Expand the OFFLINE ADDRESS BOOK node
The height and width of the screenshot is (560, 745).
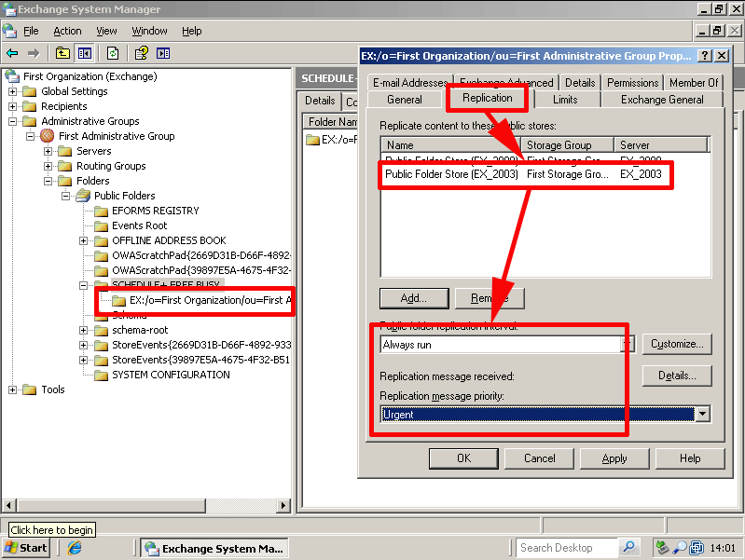(84, 240)
